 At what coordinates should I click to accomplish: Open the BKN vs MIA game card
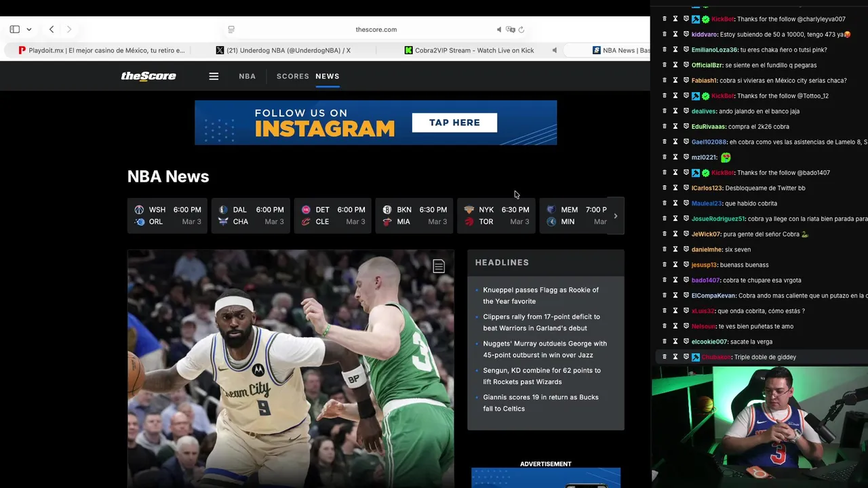(x=414, y=216)
